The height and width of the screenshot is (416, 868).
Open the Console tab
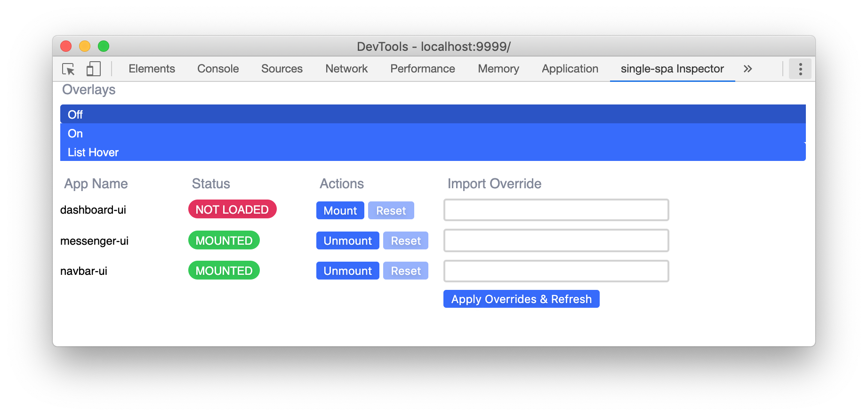218,69
